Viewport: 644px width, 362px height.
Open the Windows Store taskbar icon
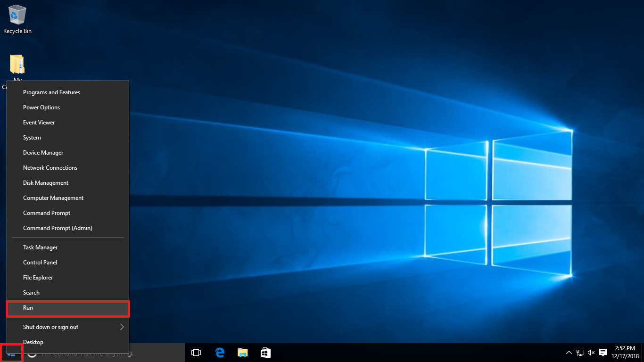click(x=265, y=353)
